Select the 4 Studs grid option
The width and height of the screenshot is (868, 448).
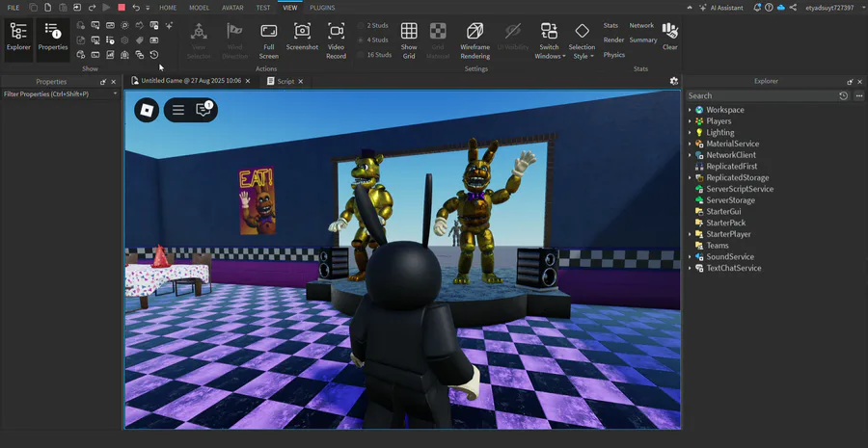click(x=373, y=40)
